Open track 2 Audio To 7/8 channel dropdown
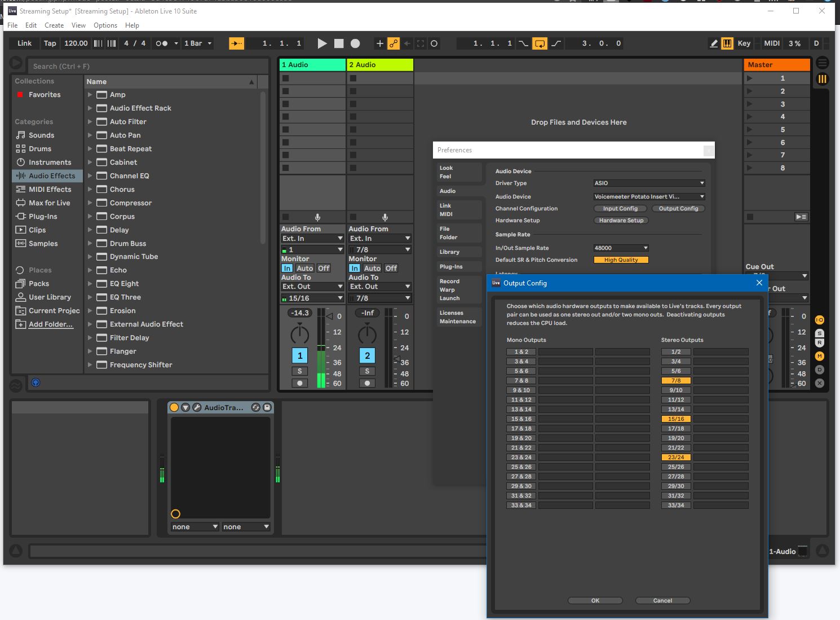Image resolution: width=840 pixels, height=620 pixels. click(380, 298)
